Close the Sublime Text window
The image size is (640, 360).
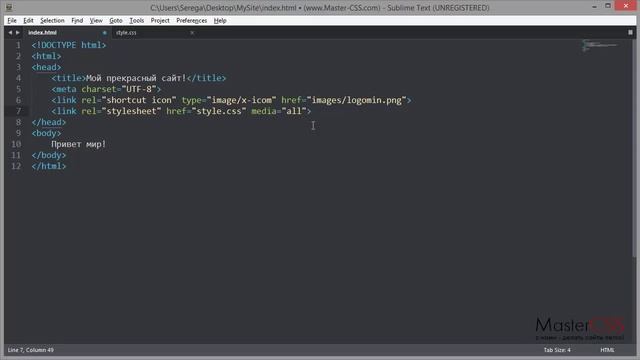(x=626, y=6)
